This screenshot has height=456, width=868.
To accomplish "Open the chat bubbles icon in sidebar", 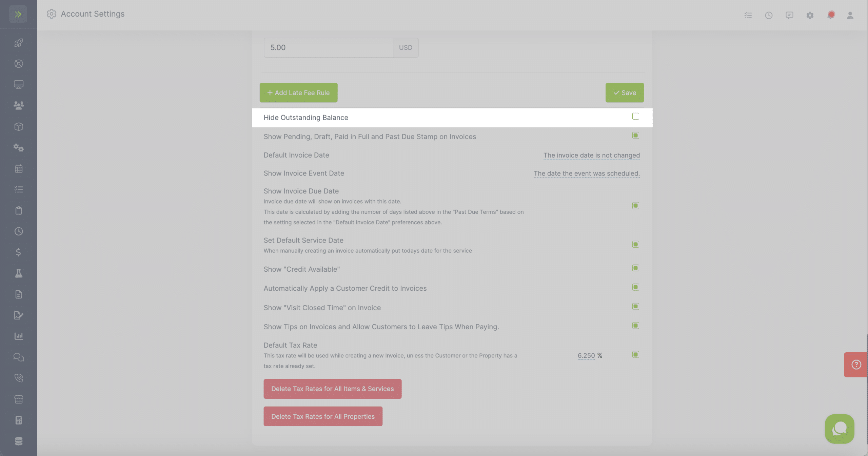I will [x=19, y=357].
